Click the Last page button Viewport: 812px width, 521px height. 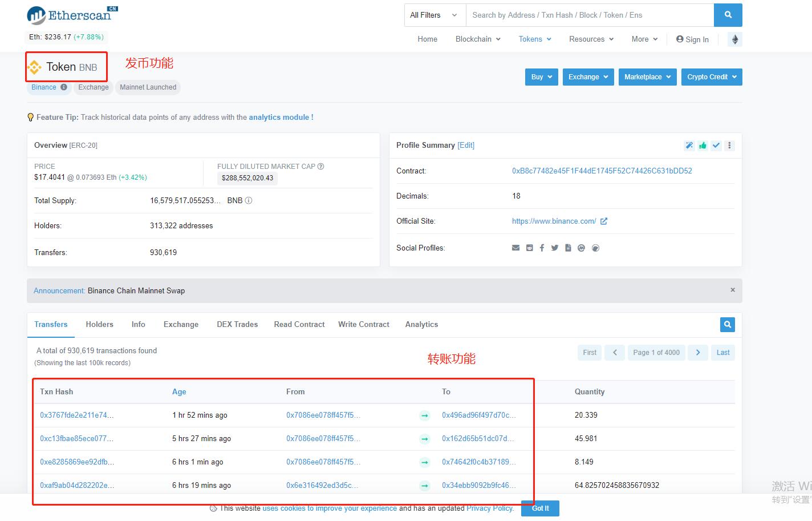click(723, 353)
